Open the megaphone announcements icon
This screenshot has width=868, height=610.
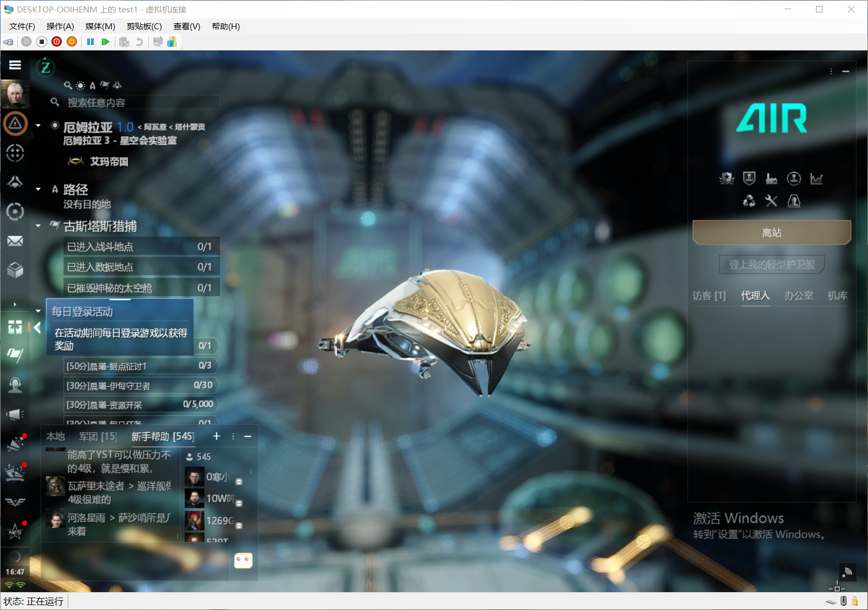[x=15, y=414]
